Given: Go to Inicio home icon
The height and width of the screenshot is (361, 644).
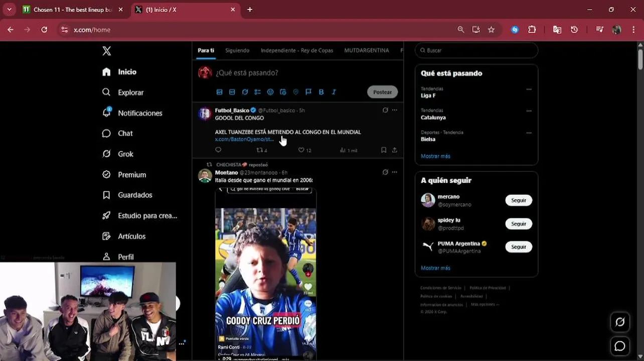Looking at the screenshot, I should (x=106, y=72).
